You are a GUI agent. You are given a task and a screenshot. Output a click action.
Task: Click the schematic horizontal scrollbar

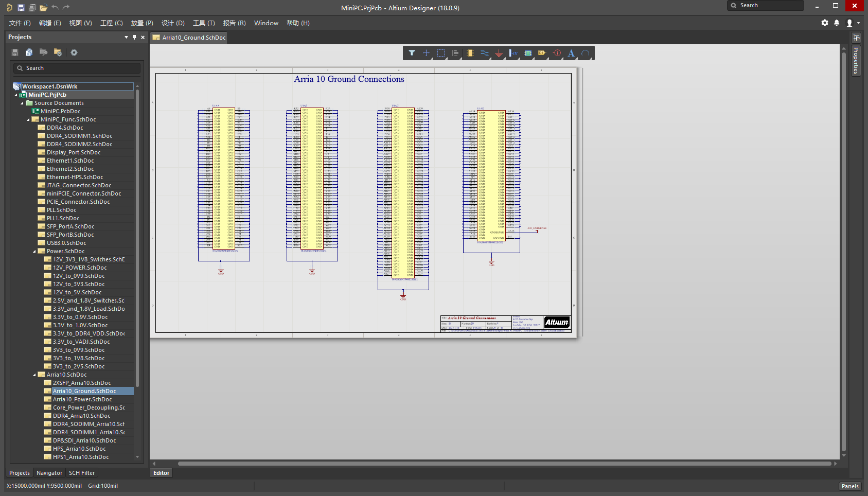tap(504, 464)
